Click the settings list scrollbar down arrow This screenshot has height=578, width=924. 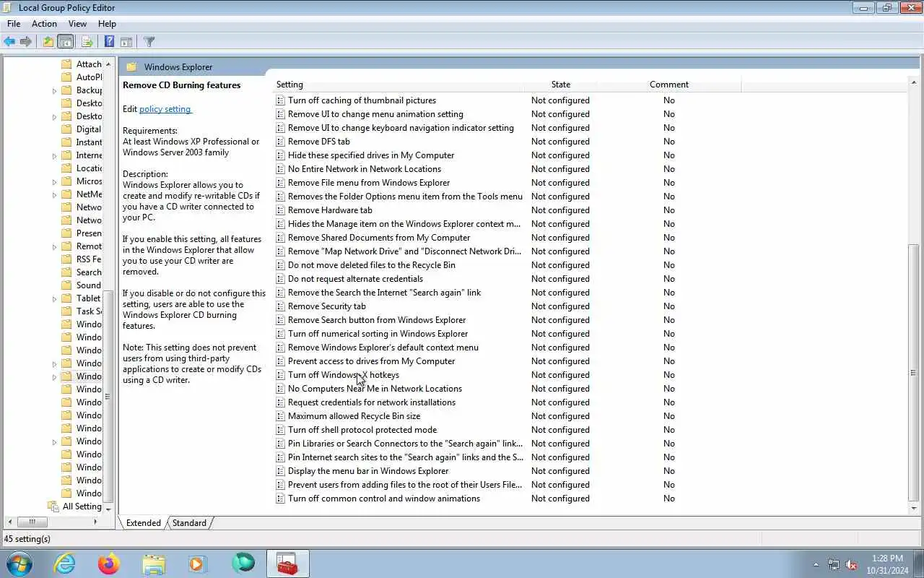913,508
